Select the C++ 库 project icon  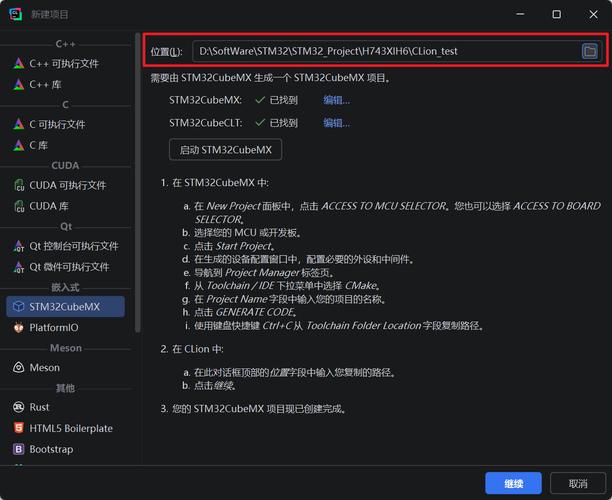pos(18,84)
